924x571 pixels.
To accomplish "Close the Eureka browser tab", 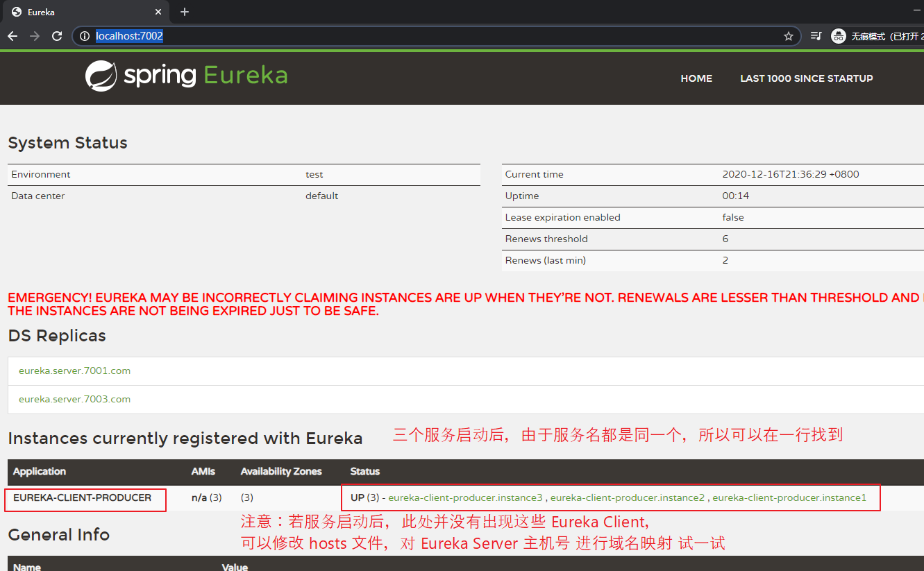I will [158, 12].
